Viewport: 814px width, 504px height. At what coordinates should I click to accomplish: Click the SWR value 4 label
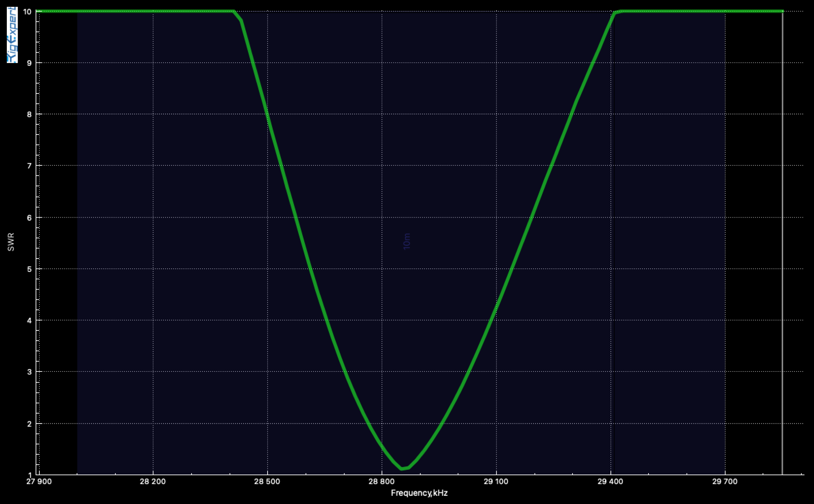click(x=29, y=321)
